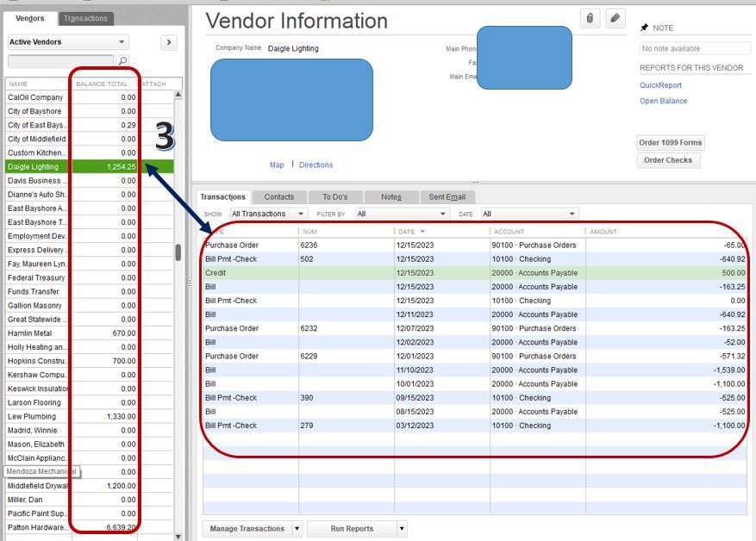Click the QuickReport link
Screen dimensions: 756x541
pyautogui.click(x=660, y=85)
